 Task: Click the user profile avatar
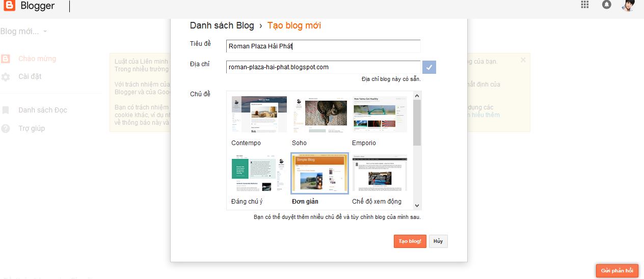click(628, 5)
